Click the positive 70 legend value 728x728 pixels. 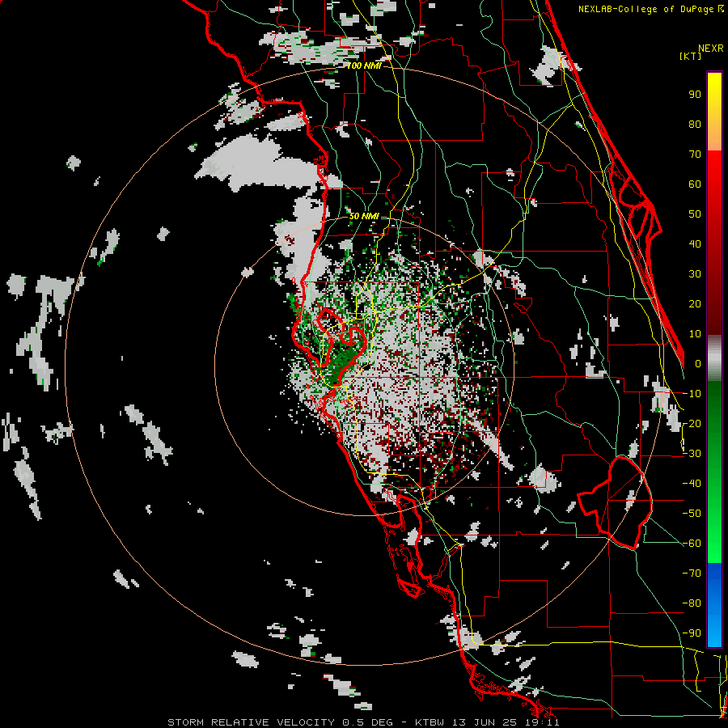pos(695,154)
